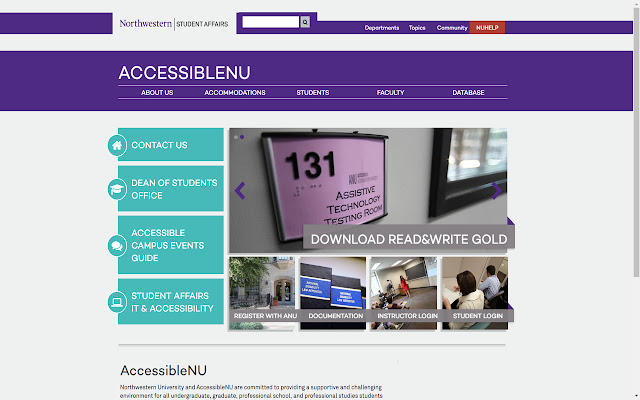
Task: Click the search magnifier button
Action: point(305,22)
